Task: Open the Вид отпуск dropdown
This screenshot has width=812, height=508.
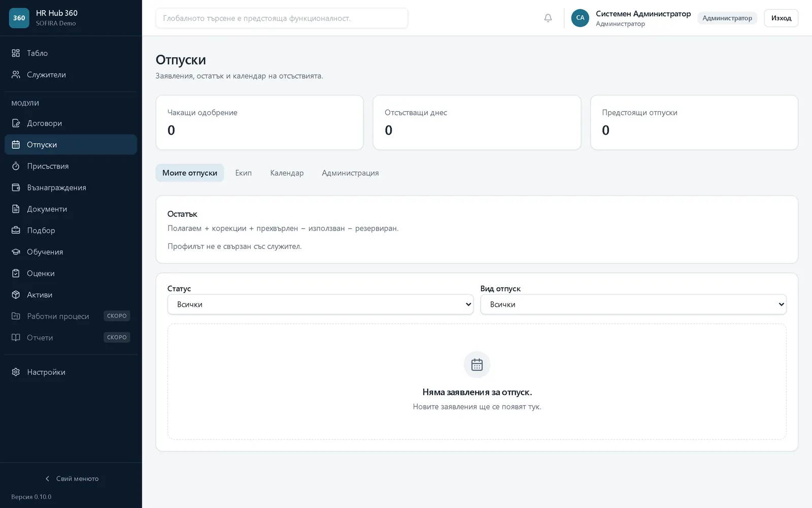Action: (x=633, y=304)
